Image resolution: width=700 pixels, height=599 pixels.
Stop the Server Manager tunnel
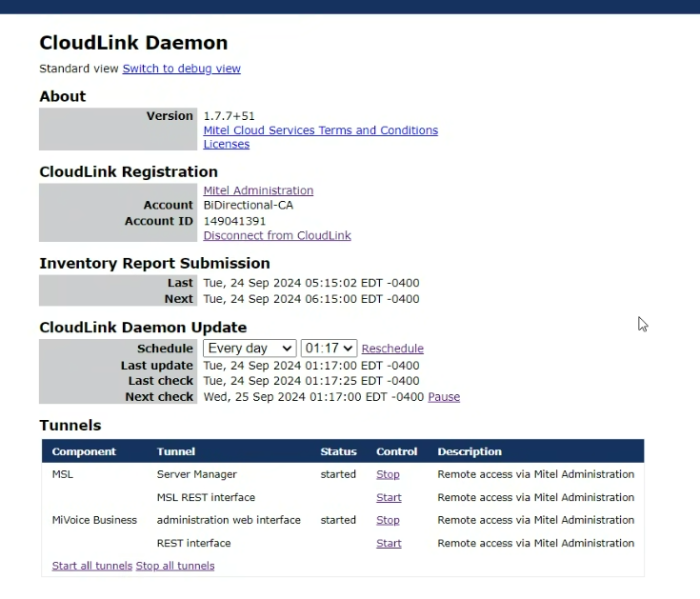click(388, 474)
